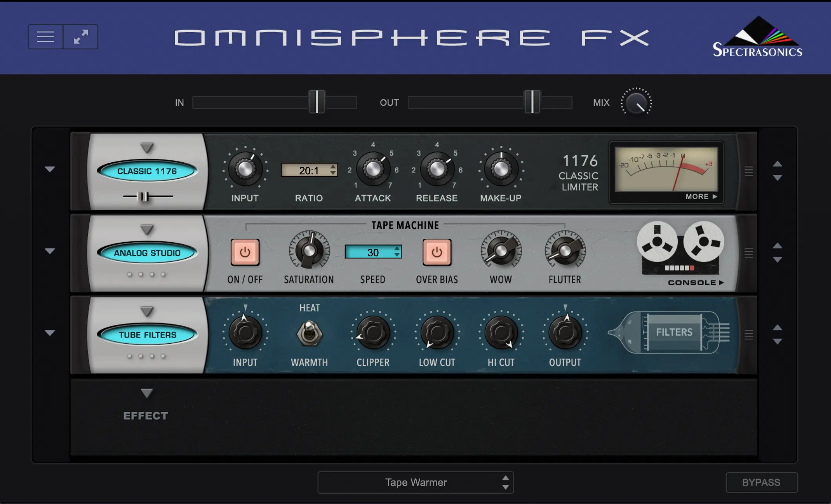Open the Omnisphere hamburger menu
The image size is (831, 504).
[x=45, y=36]
